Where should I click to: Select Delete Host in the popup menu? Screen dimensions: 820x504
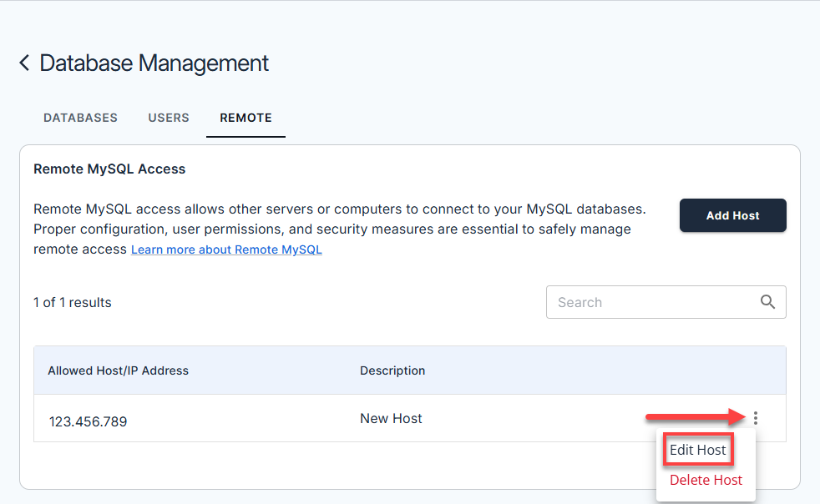click(706, 480)
